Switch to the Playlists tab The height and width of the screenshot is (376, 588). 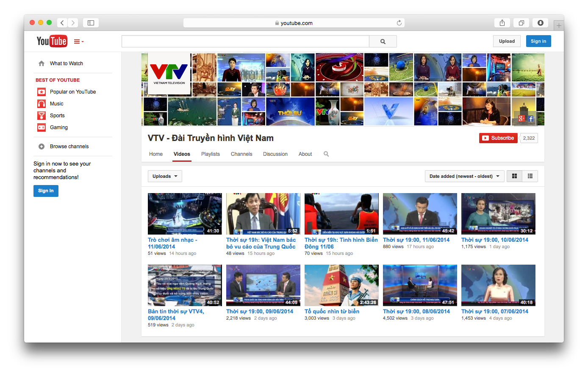[x=210, y=154]
